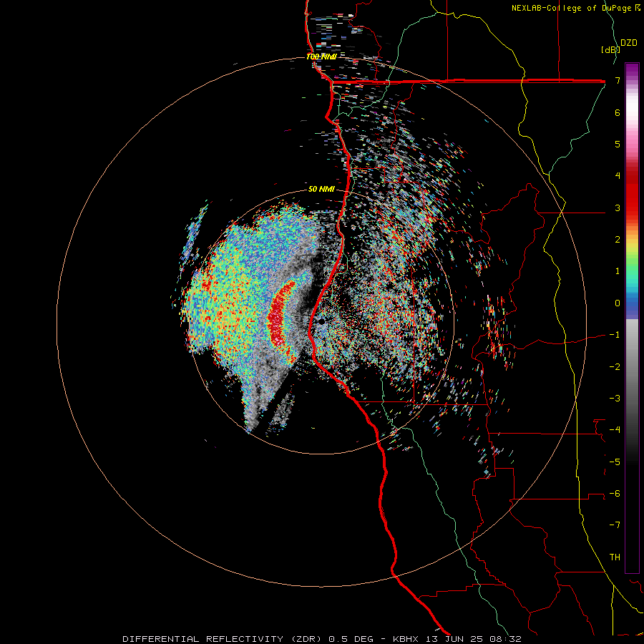Click the NEXLAB-College of DuPage credit text
This screenshot has width=644, height=644.
point(576,8)
